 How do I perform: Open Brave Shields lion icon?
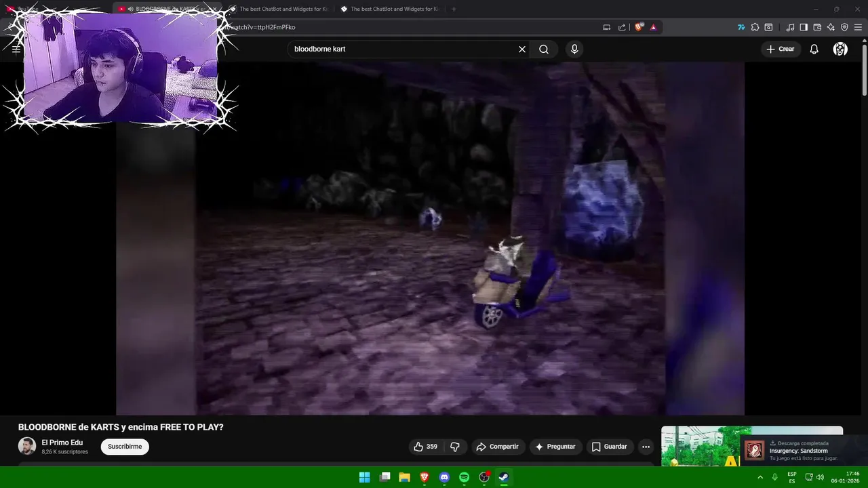639,27
